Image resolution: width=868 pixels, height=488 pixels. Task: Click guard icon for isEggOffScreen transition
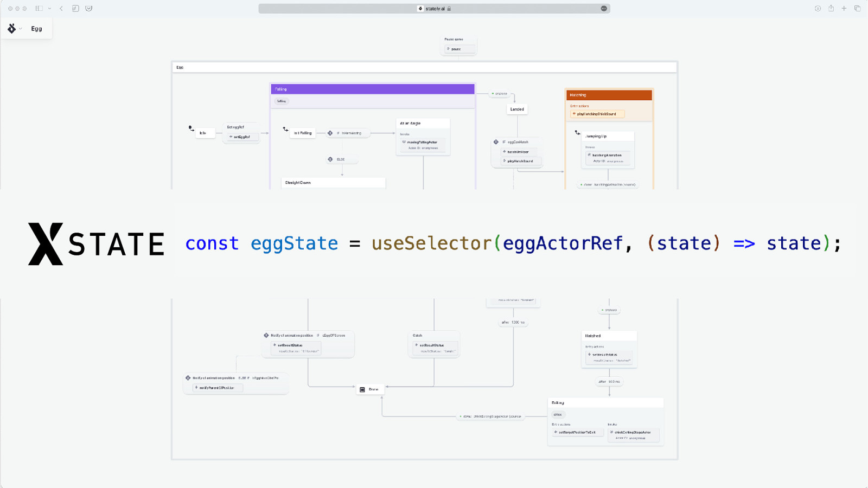coord(266,336)
